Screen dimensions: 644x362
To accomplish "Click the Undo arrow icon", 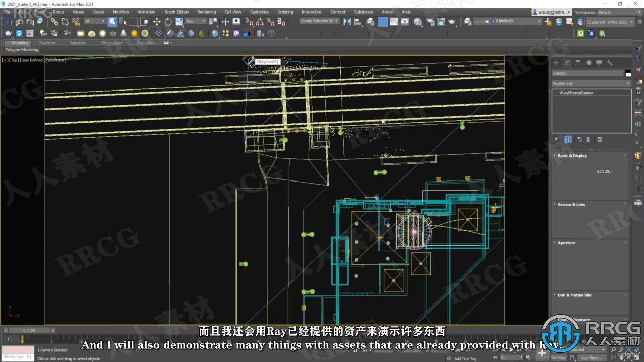I will click(x=19, y=22).
